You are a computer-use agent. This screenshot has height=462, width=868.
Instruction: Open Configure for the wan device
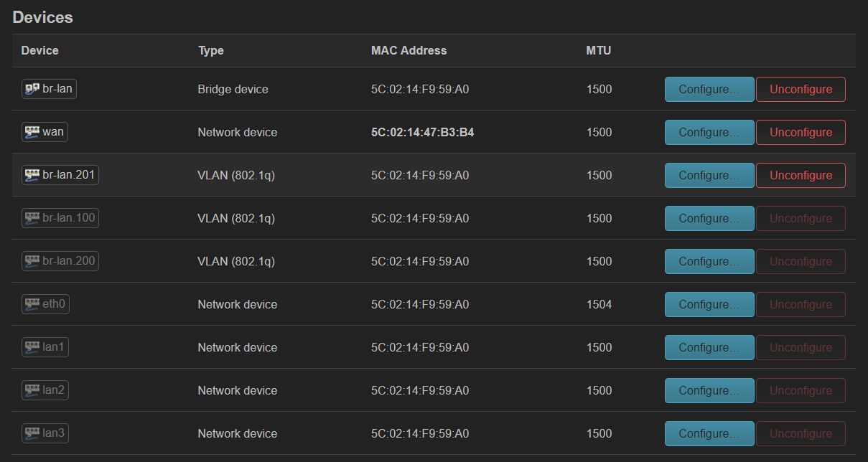[x=709, y=133]
